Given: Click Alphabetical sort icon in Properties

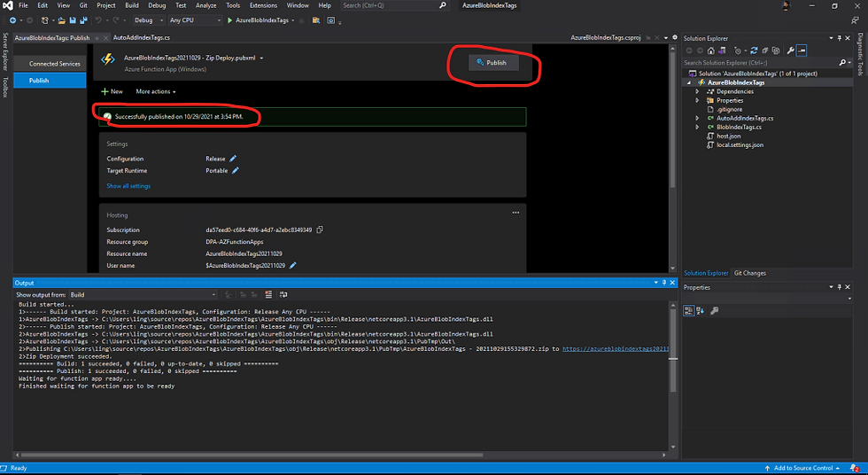Looking at the screenshot, I should pyautogui.click(x=701, y=310).
